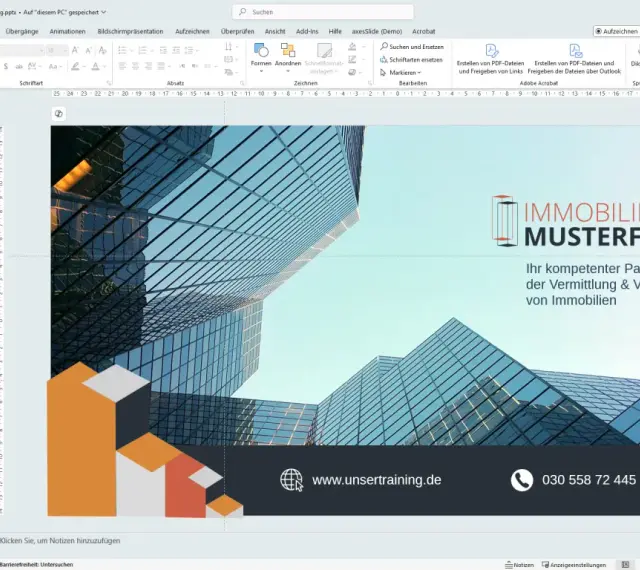Image resolution: width=640 pixels, height=570 pixels.
Task: Open the Acrobat tab
Action: coord(423,31)
